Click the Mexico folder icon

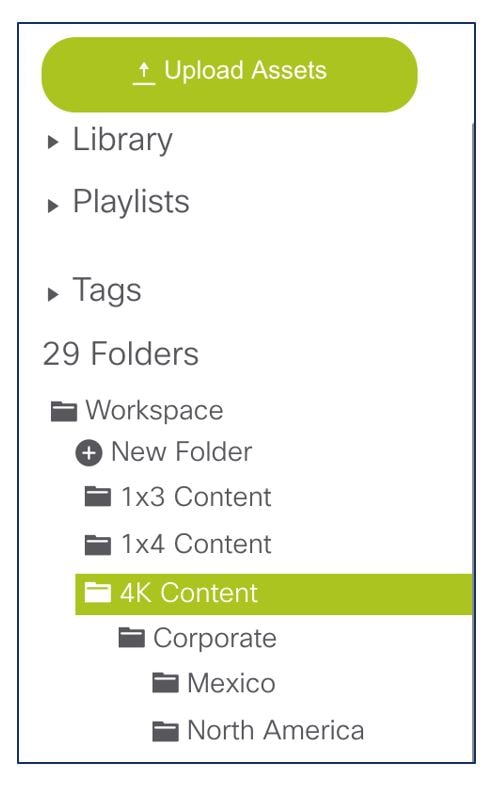coord(165,683)
